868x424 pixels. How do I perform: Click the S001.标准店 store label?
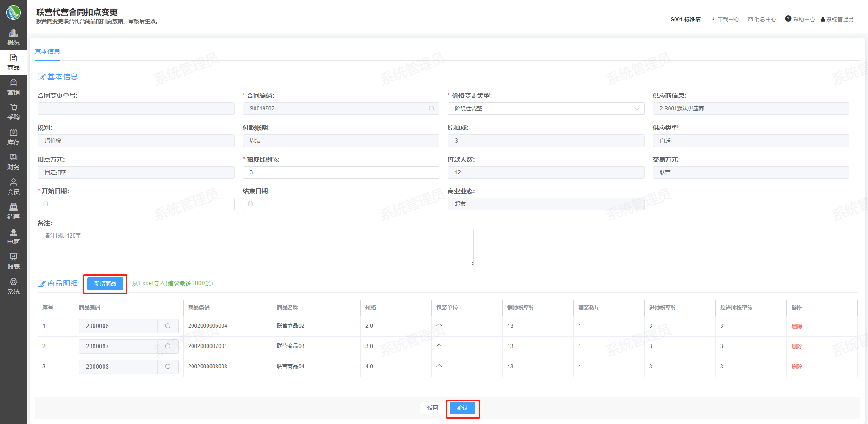click(685, 19)
